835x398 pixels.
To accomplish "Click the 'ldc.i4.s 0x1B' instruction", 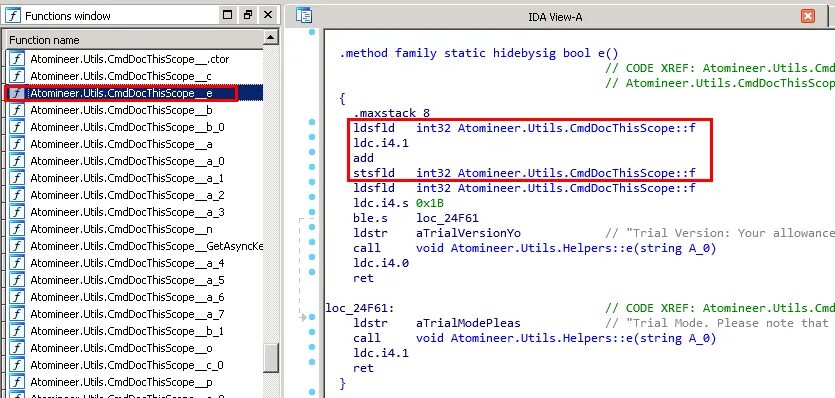I will point(398,203).
